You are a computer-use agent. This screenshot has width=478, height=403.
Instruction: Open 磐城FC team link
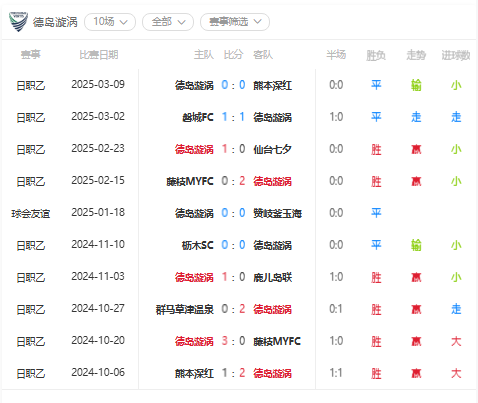[198, 117]
